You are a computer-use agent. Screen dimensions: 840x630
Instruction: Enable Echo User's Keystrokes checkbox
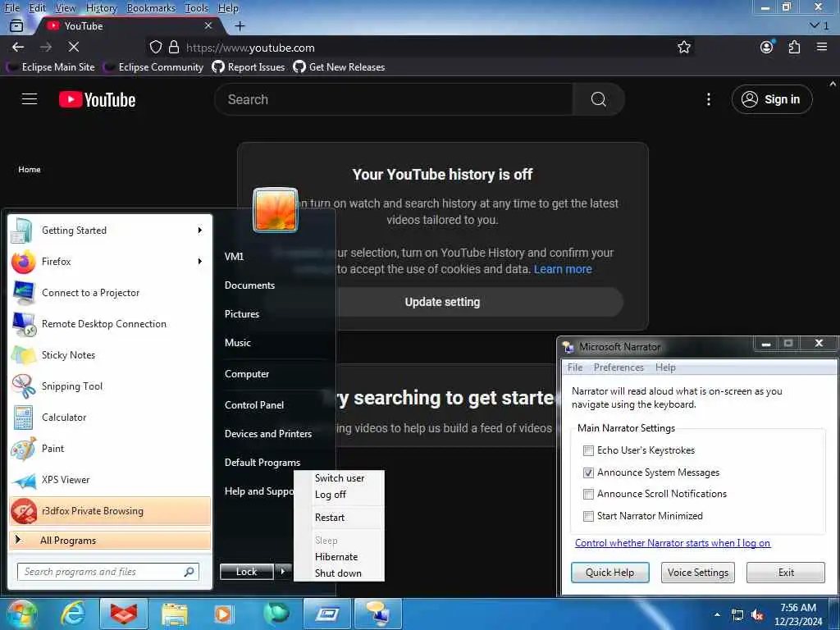point(588,450)
